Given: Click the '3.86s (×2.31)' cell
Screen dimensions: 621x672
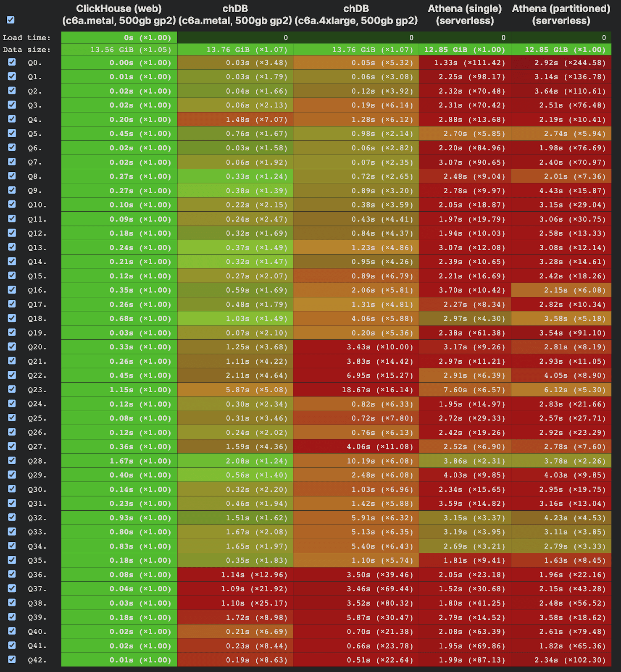Looking at the screenshot, I should [x=465, y=461].
